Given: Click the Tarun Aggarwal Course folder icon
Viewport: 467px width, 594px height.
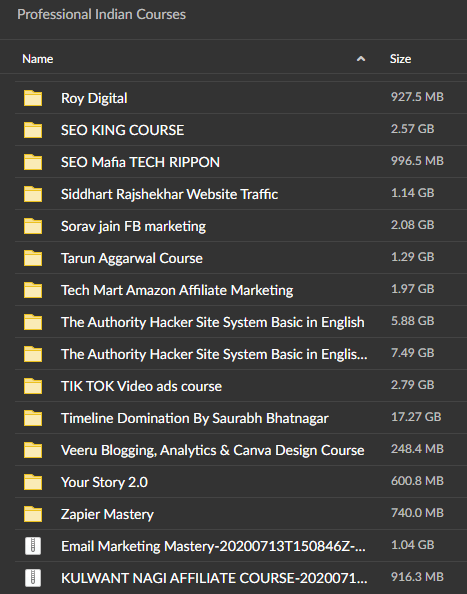Looking at the screenshot, I should click(33, 258).
